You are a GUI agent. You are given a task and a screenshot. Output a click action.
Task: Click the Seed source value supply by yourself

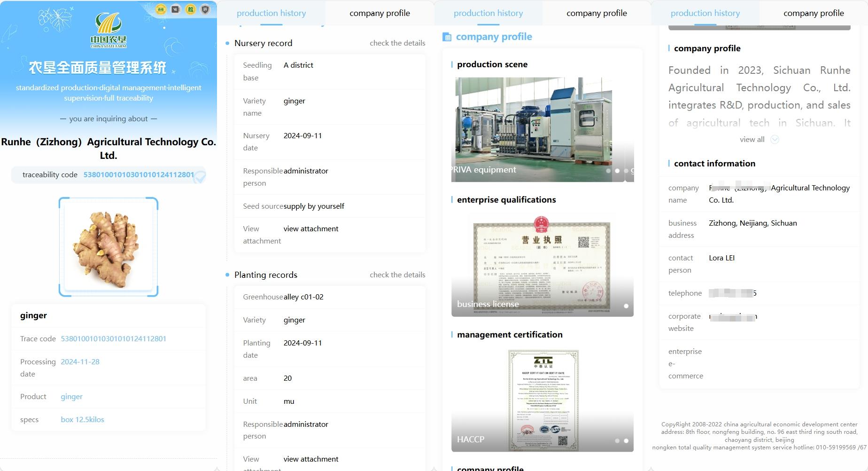pos(314,206)
